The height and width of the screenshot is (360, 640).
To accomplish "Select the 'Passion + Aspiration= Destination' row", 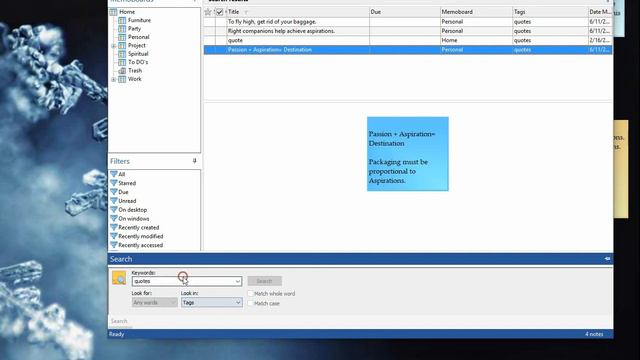I will [x=408, y=50].
